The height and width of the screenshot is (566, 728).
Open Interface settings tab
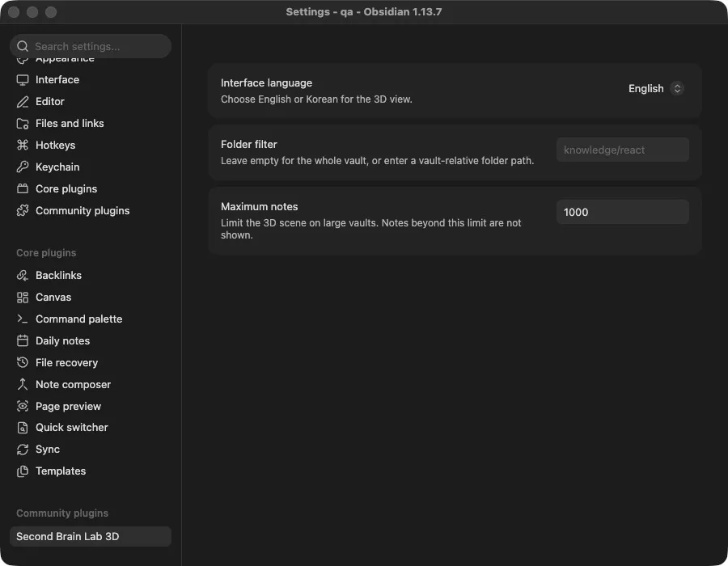point(91,80)
